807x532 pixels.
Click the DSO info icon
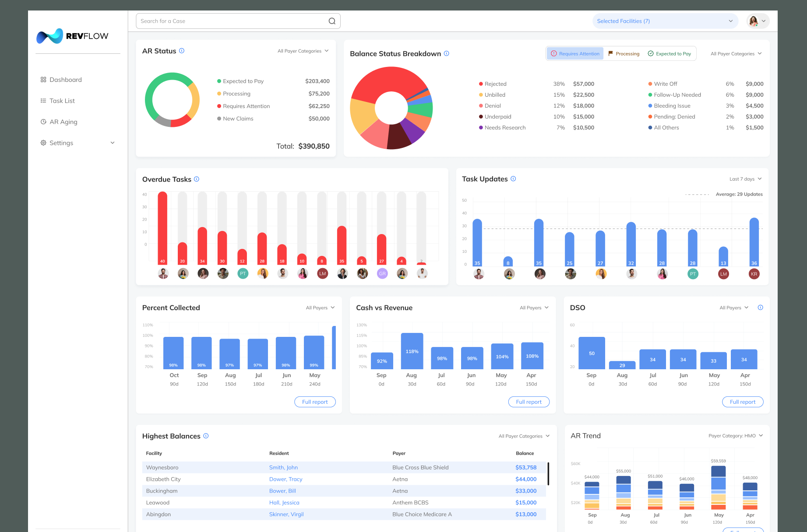click(761, 308)
